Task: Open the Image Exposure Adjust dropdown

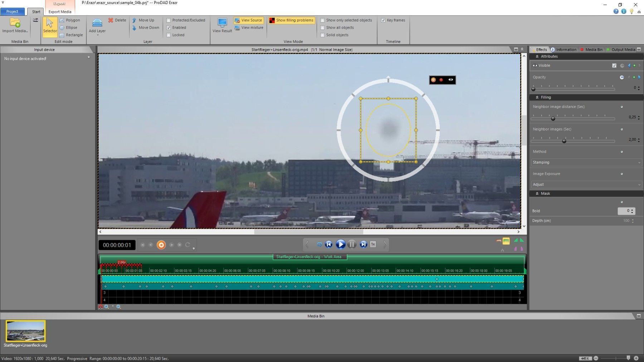Action: (x=586, y=184)
